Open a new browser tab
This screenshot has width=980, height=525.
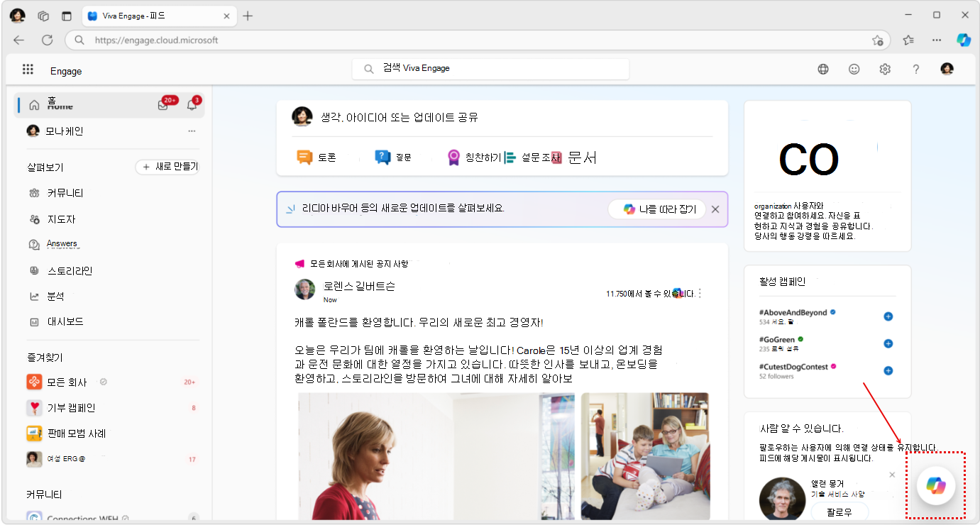pyautogui.click(x=248, y=16)
